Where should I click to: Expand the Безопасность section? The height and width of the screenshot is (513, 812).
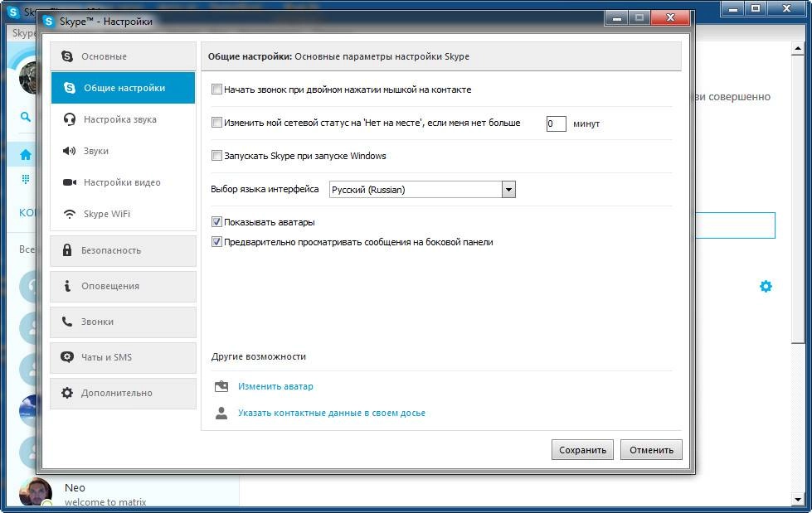click(x=123, y=250)
